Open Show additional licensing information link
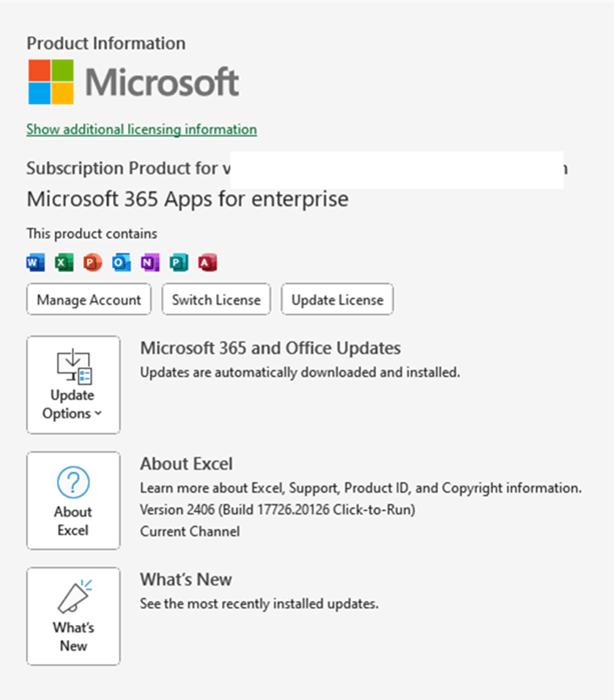This screenshot has height=700, width=614. pos(141,130)
